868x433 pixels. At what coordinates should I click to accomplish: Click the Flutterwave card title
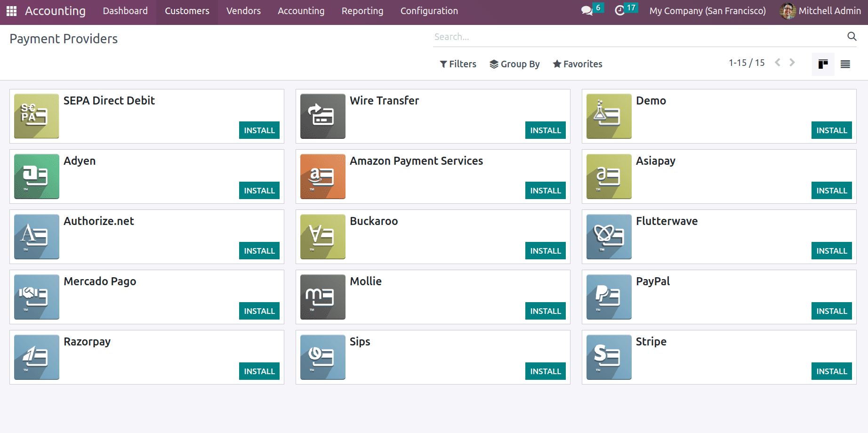(667, 221)
